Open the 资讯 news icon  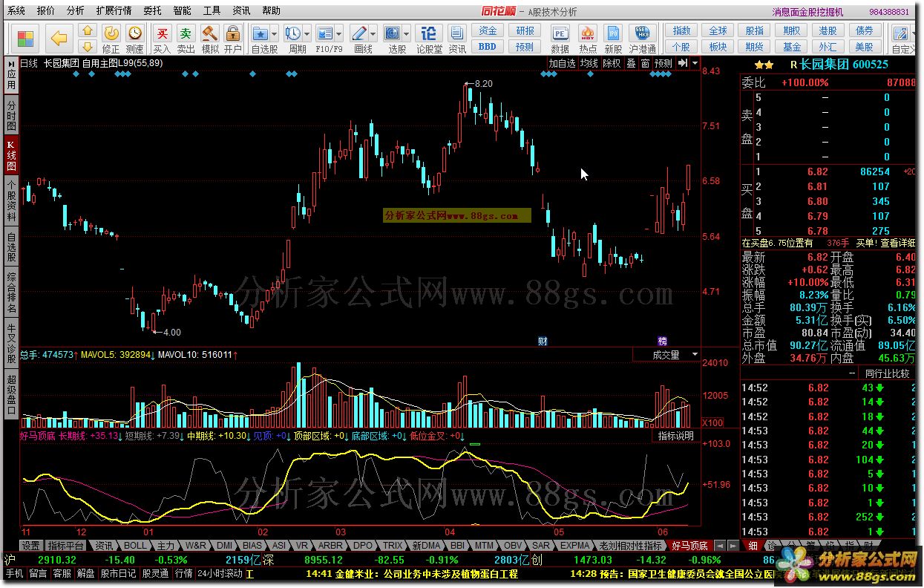(457, 39)
